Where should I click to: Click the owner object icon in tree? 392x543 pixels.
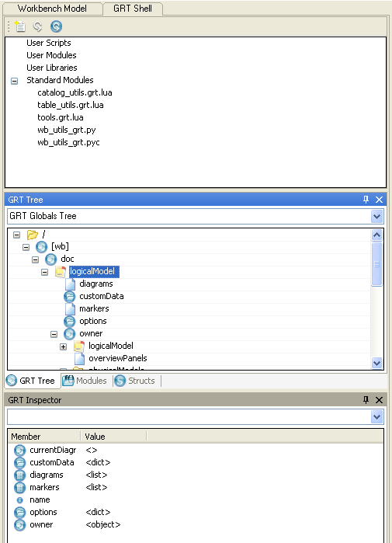point(70,334)
